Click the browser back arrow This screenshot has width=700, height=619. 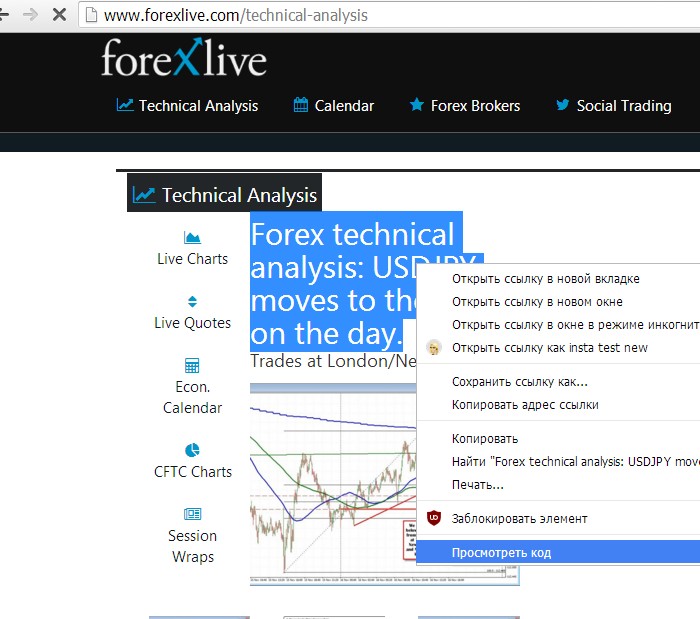[x=4, y=15]
